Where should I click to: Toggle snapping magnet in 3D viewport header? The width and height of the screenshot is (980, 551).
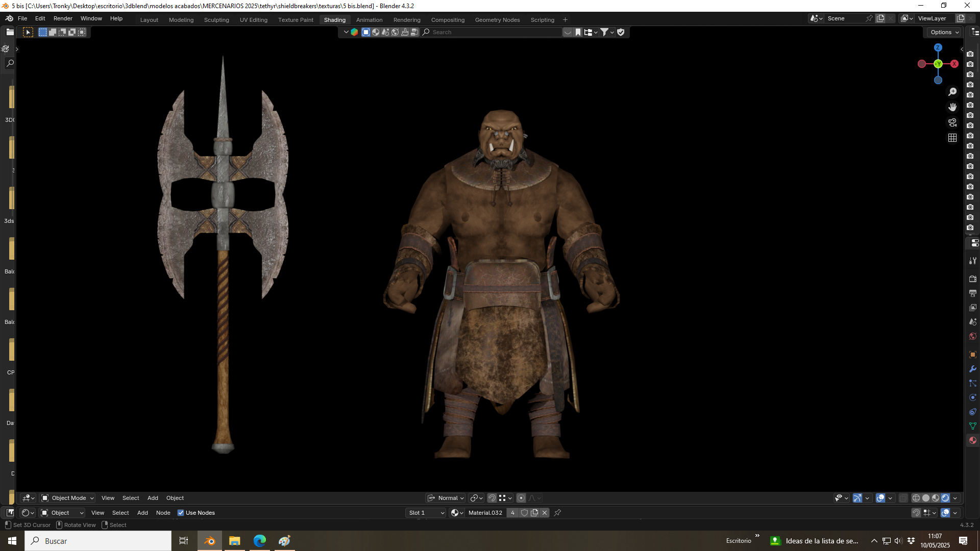point(492,498)
